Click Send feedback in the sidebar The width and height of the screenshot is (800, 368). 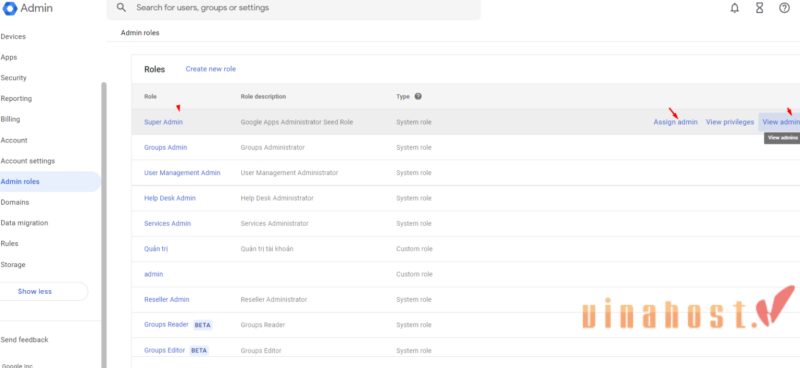(x=24, y=340)
